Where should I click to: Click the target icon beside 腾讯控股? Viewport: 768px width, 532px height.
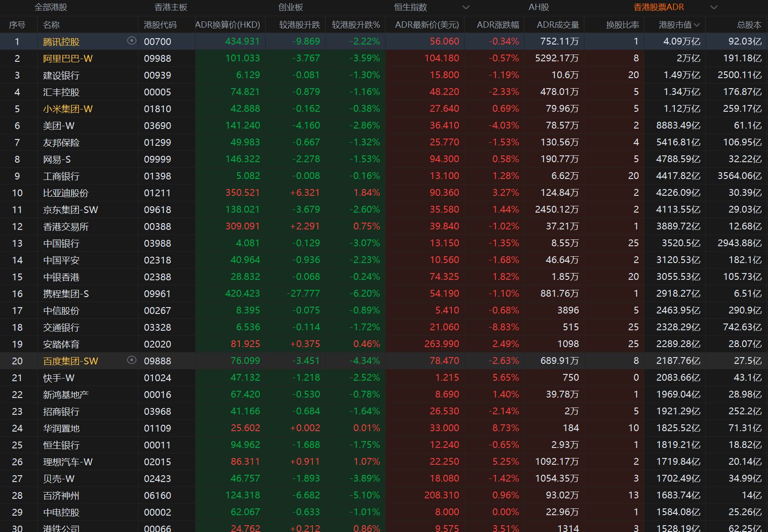132,41
